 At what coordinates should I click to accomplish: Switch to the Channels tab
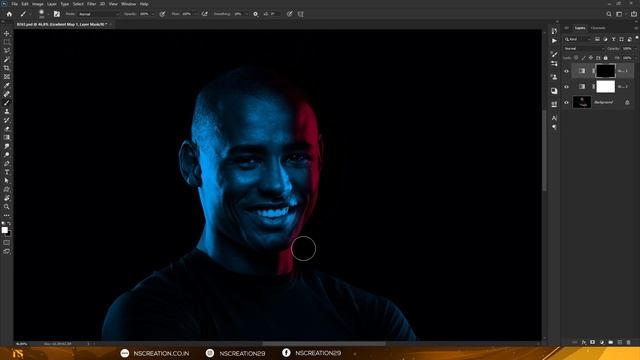click(x=598, y=28)
